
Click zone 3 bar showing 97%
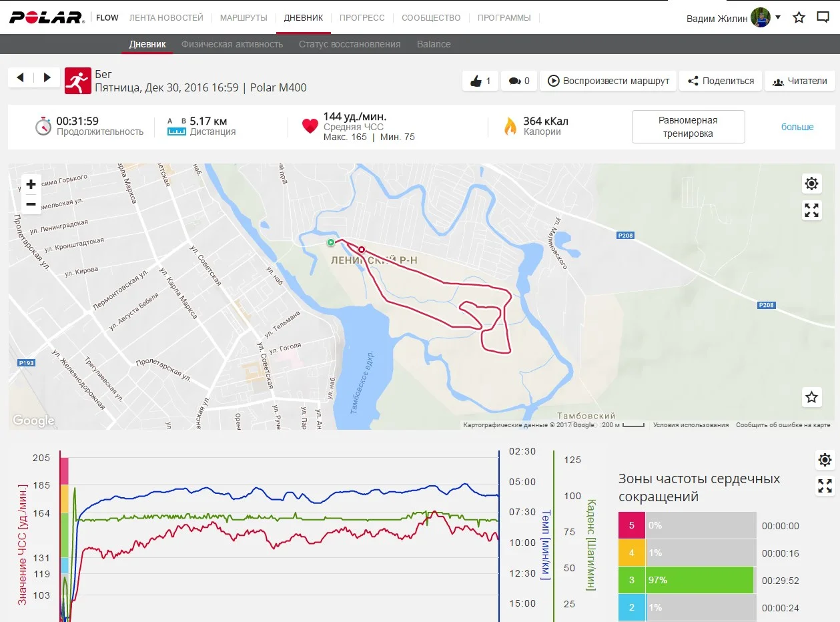pyautogui.click(x=699, y=580)
